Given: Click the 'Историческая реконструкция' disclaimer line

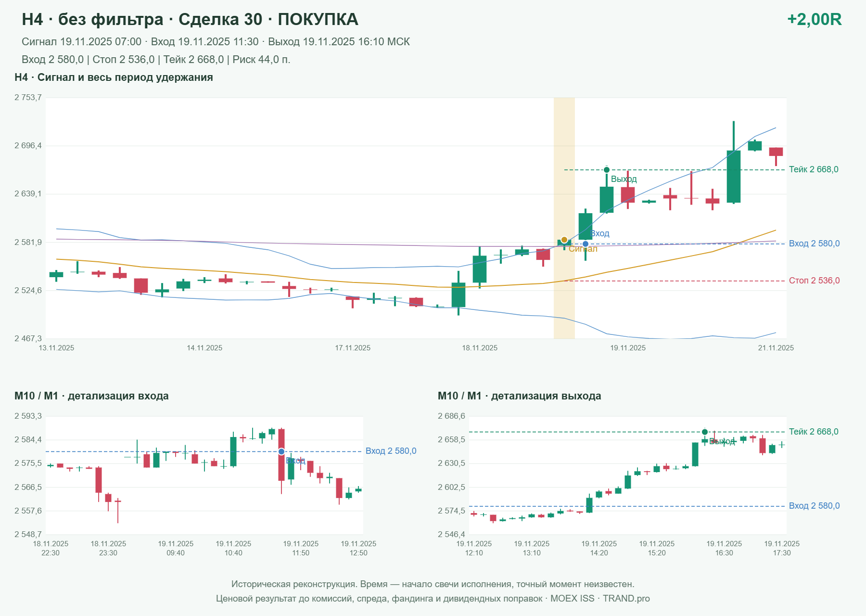Looking at the screenshot, I should 433,584.
